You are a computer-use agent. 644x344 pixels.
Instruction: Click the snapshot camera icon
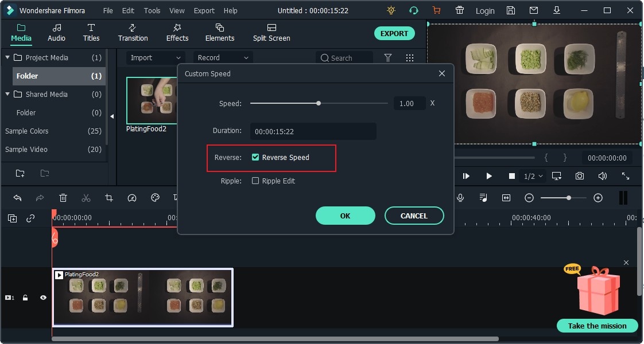580,176
